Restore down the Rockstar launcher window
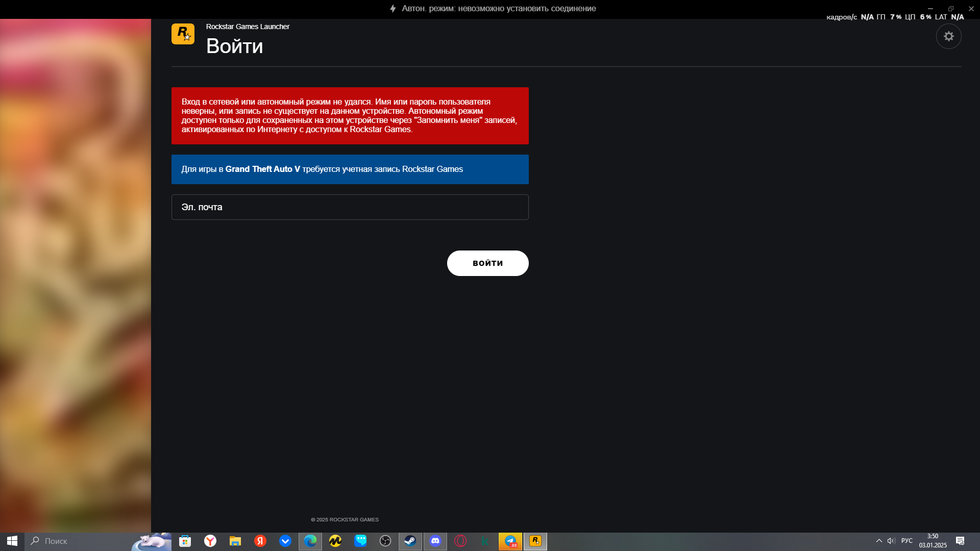Viewport: 980px width, 551px height. (x=951, y=9)
